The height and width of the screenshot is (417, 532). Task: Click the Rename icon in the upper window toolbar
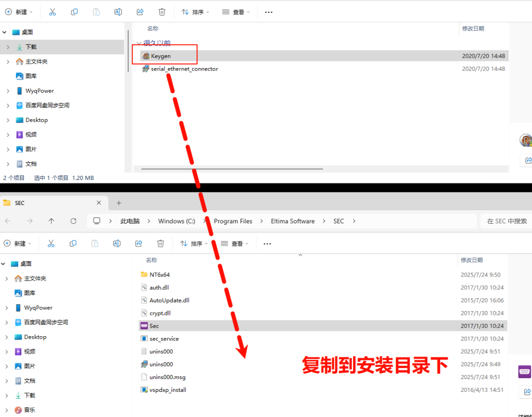click(x=118, y=12)
